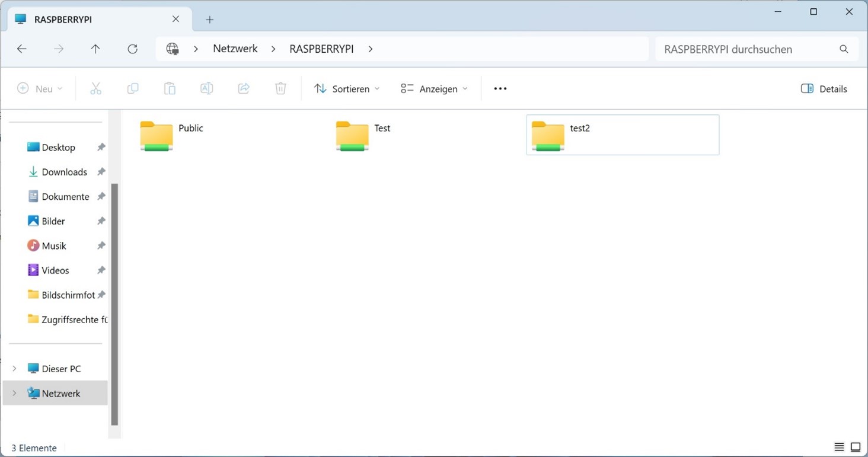Refresh the RASPBERRYPI folder view

coord(133,49)
